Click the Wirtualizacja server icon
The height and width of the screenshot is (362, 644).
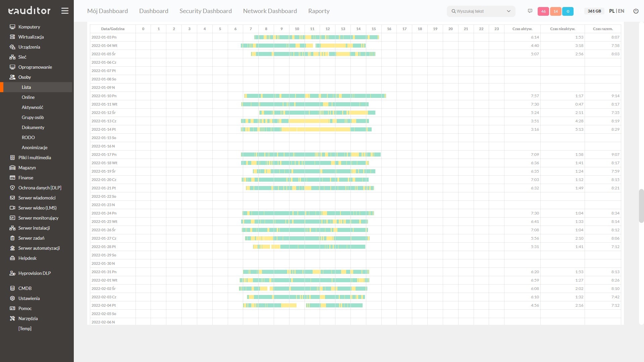tap(12, 37)
